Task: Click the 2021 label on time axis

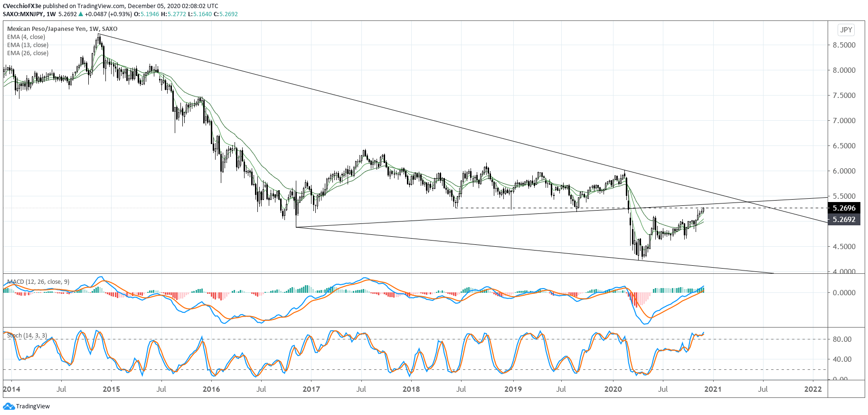Action: pos(713,389)
